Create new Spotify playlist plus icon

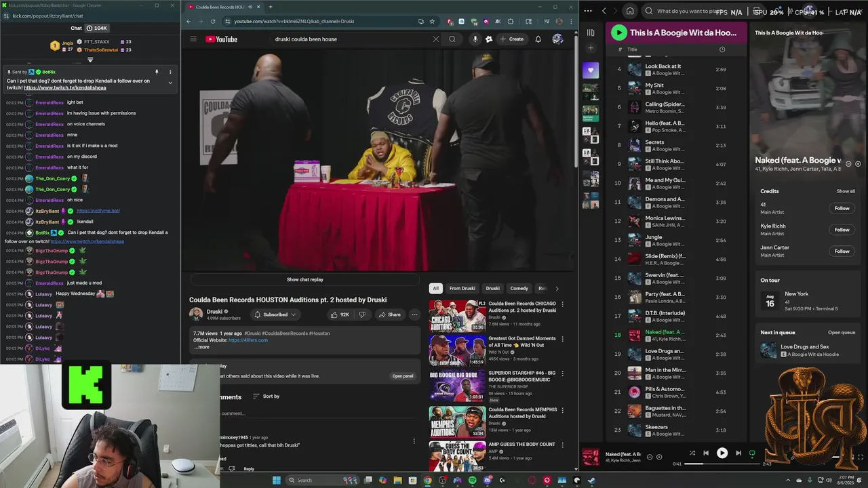[x=591, y=48]
